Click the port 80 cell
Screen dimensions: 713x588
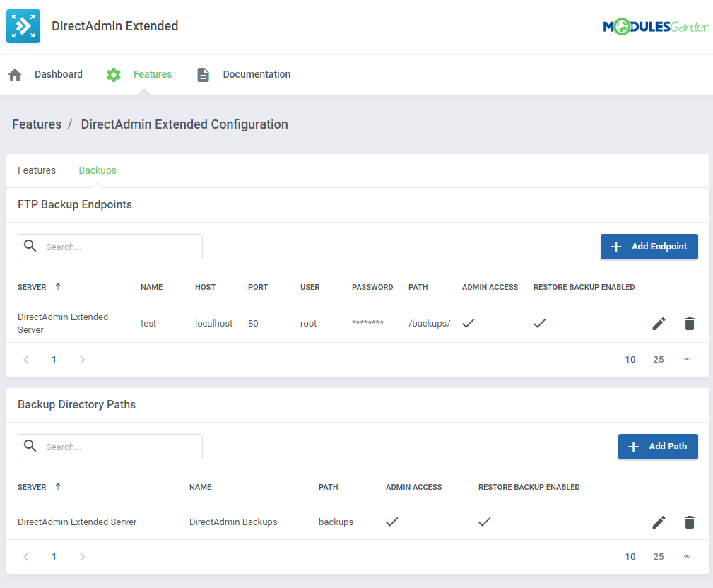tap(253, 324)
